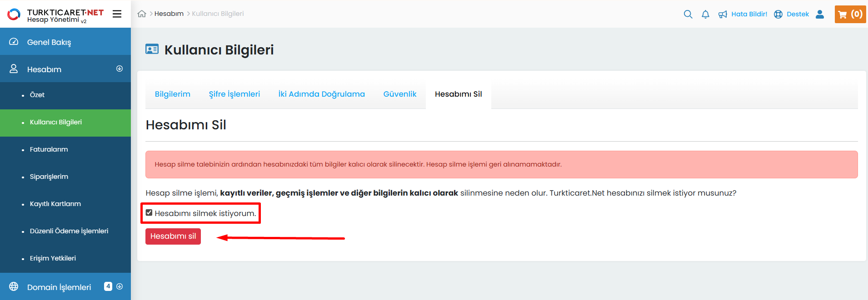Open the notifications bell
Viewport: 868px width, 300px height.
click(705, 14)
